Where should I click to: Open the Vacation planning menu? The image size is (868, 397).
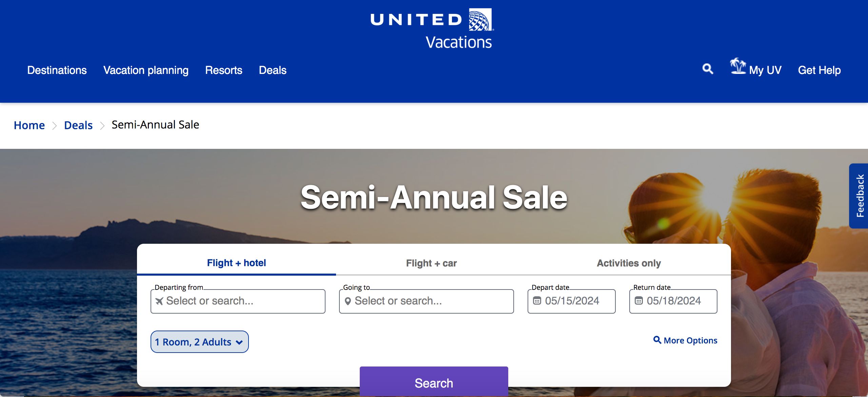146,70
